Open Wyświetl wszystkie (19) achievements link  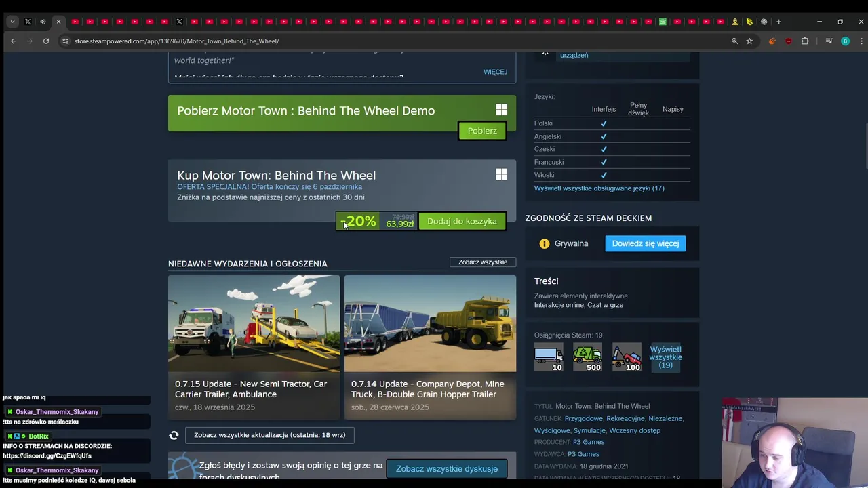(x=665, y=357)
